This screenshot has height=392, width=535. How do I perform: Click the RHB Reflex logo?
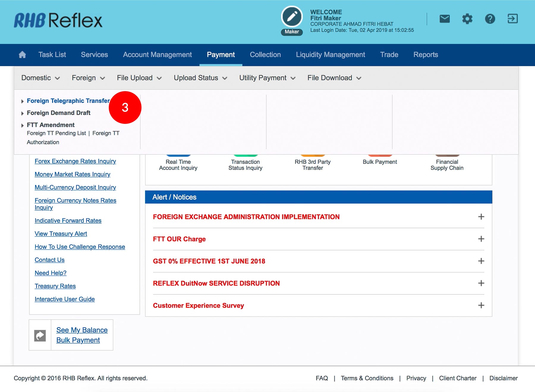point(58,20)
